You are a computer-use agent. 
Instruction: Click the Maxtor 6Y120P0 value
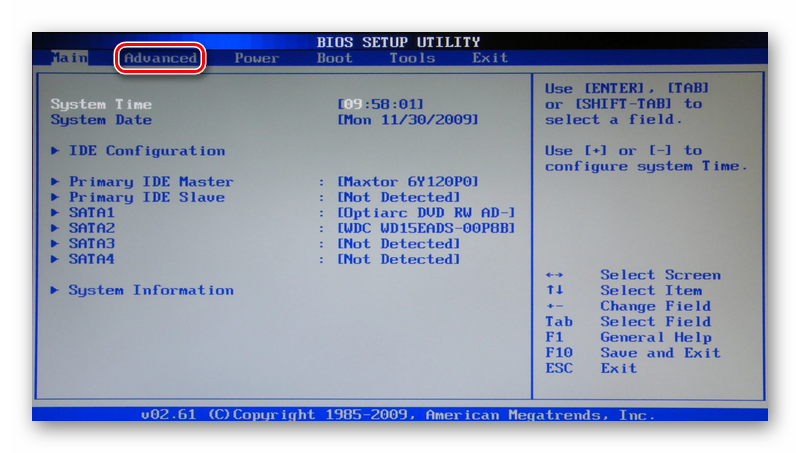(x=408, y=182)
